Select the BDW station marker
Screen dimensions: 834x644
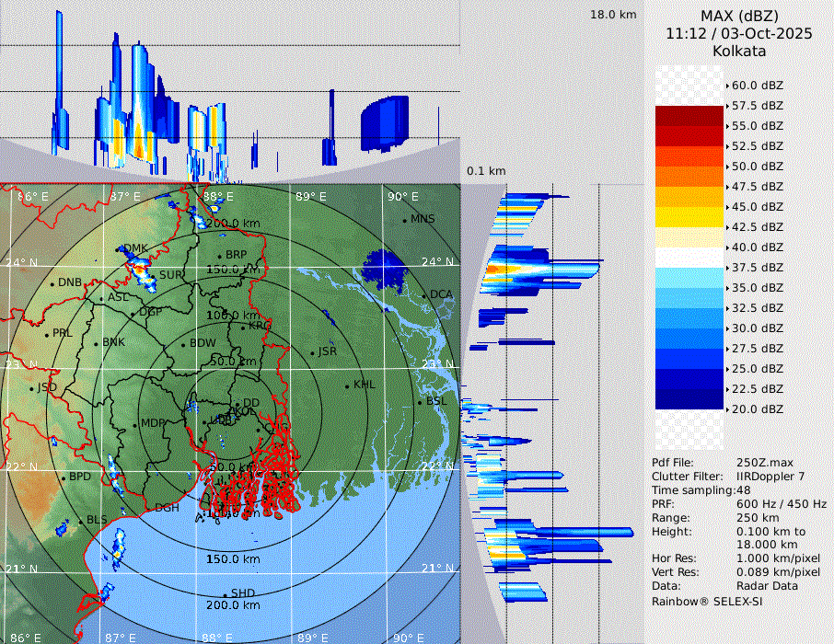[183, 344]
